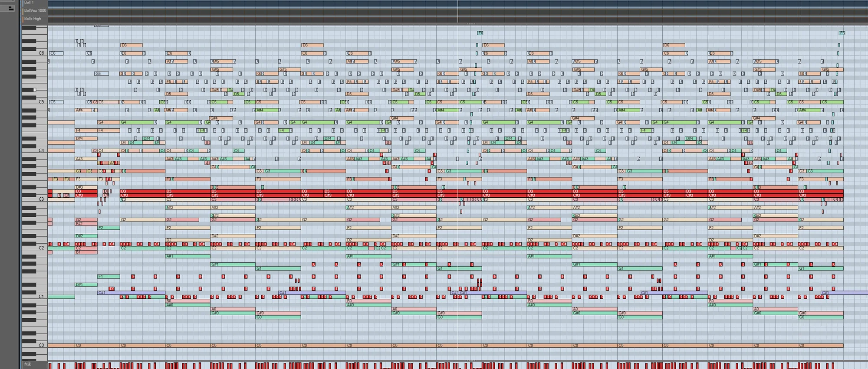Select the pink B1 note
Viewport: 868px width, 369px height.
tap(85, 252)
